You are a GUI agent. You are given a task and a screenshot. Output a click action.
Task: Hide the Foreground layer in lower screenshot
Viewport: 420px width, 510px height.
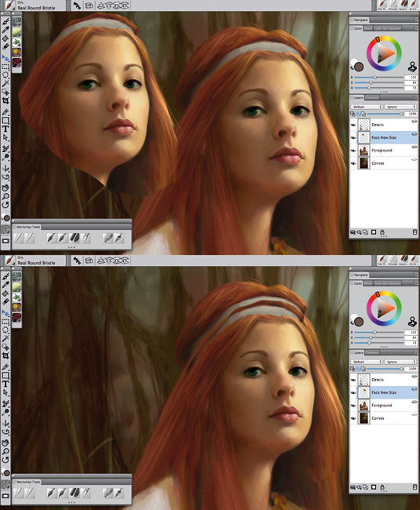click(x=353, y=406)
